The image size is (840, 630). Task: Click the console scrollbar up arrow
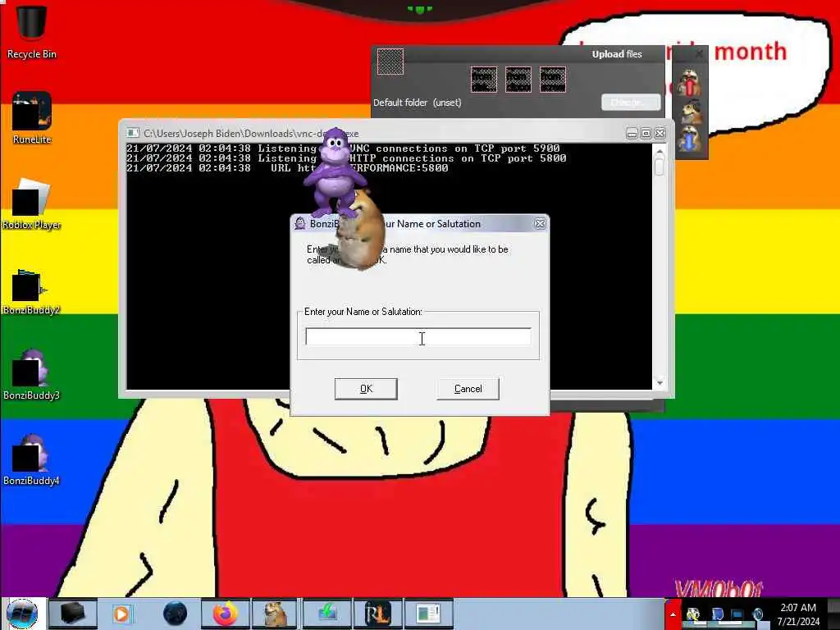pos(660,152)
